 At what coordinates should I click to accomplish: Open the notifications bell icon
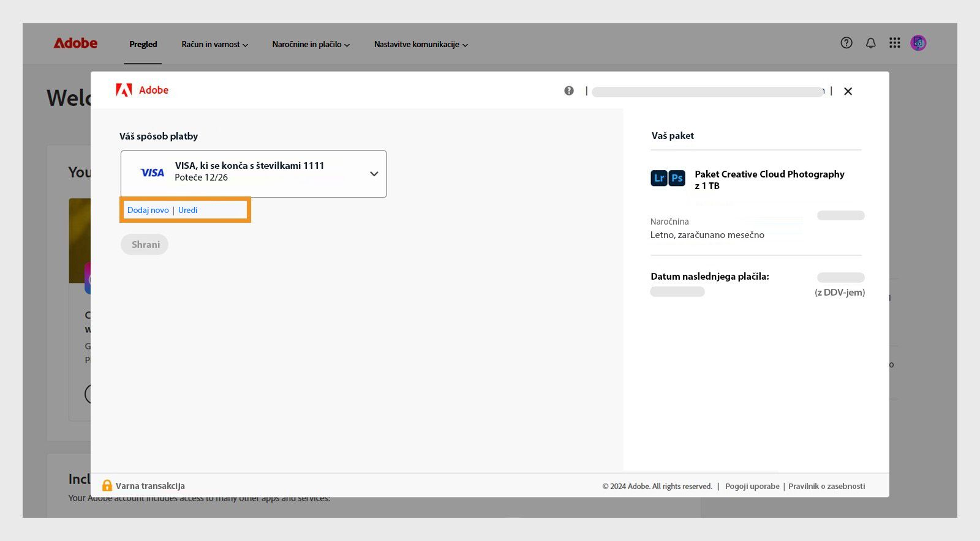point(870,43)
